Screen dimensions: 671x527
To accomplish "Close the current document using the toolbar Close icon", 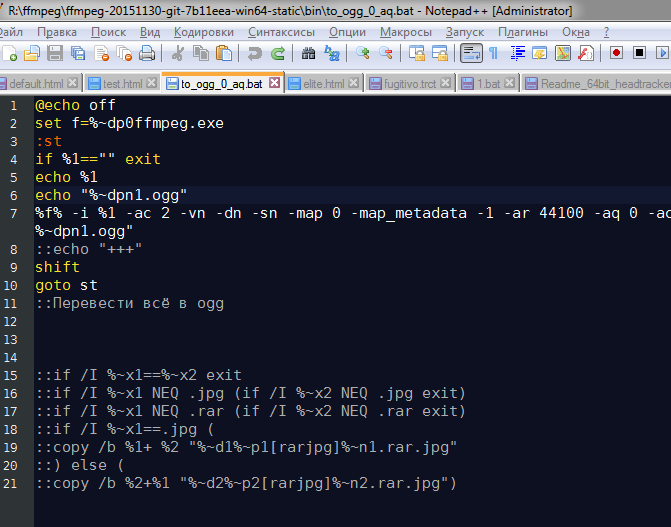I will coord(101,54).
